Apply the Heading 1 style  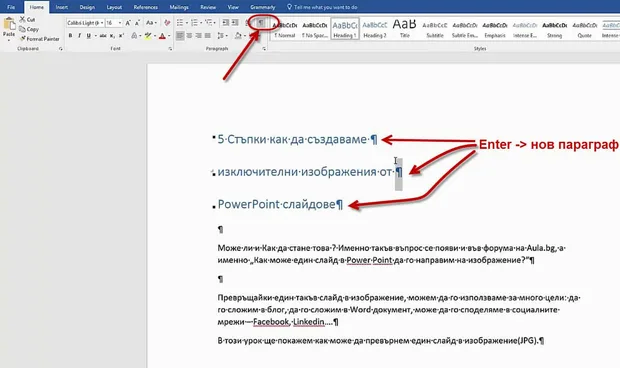pos(345,29)
